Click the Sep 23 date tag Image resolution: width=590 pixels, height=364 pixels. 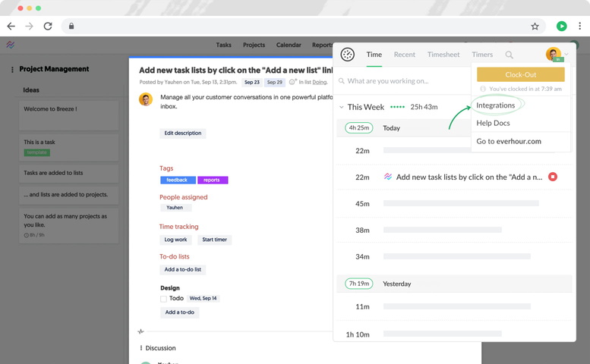click(x=252, y=82)
